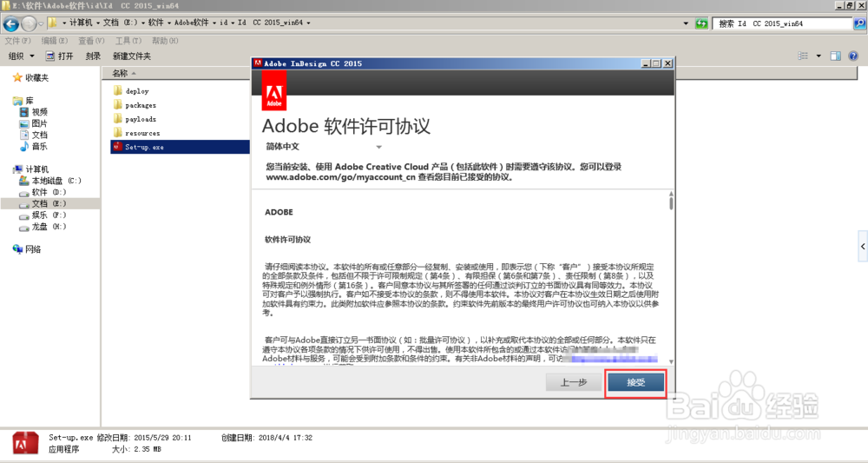Click Set-up.exe icon in details pane
This screenshot has height=463, width=868.
coord(25,444)
